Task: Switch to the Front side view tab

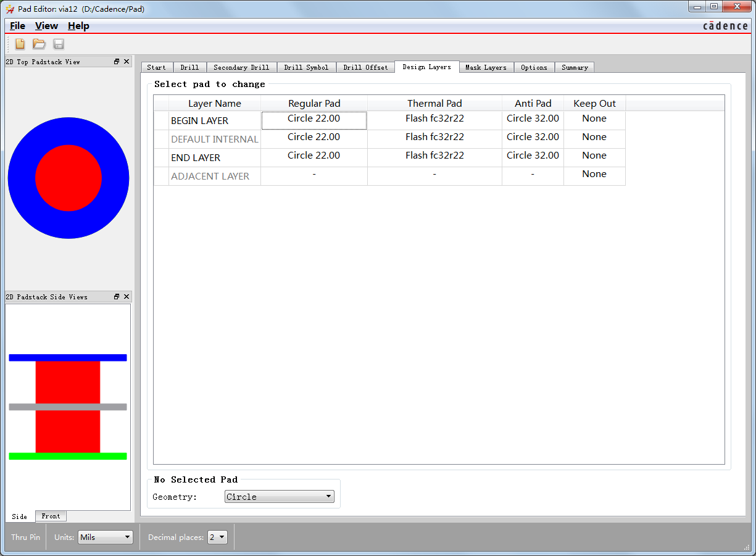Action: click(51, 516)
